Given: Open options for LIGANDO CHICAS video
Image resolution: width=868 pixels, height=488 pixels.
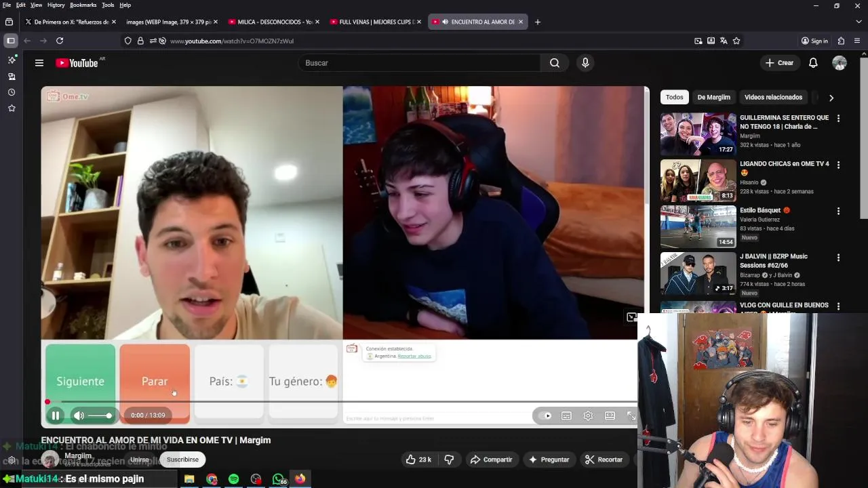Looking at the screenshot, I should point(838,165).
